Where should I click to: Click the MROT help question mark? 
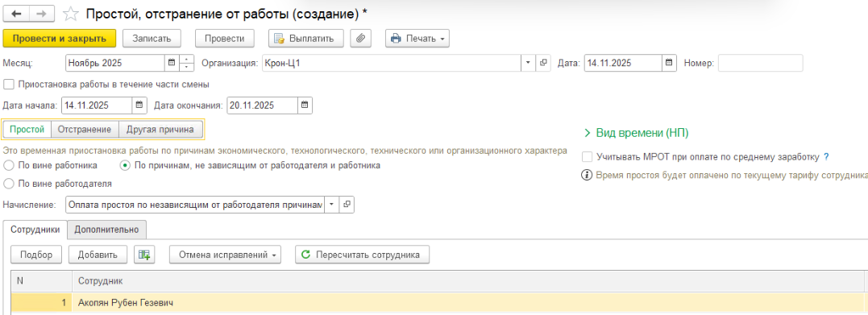pyautogui.click(x=825, y=156)
